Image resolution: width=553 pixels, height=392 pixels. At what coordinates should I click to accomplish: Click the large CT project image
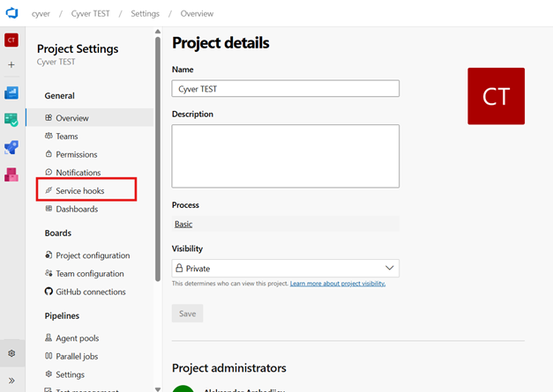click(496, 96)
